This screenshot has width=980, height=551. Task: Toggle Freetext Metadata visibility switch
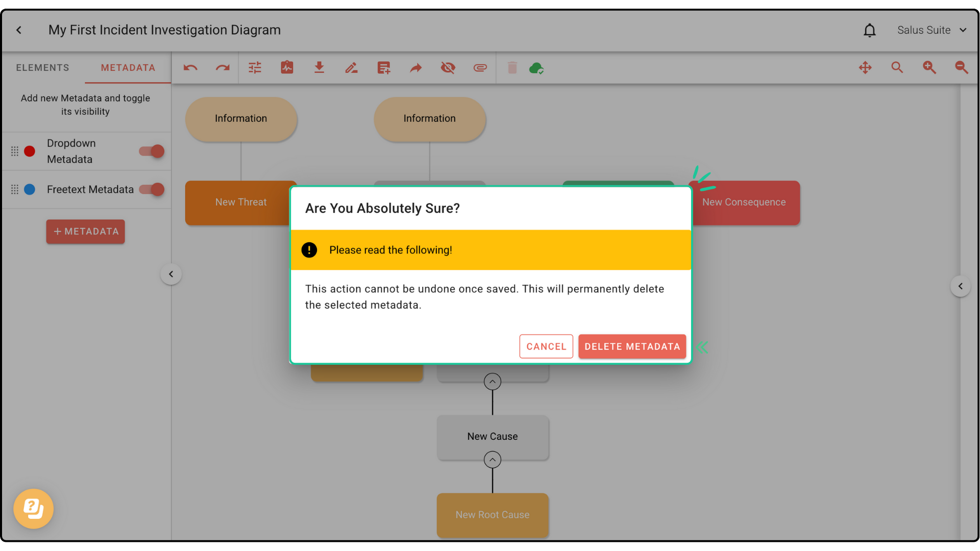point(152,189)
